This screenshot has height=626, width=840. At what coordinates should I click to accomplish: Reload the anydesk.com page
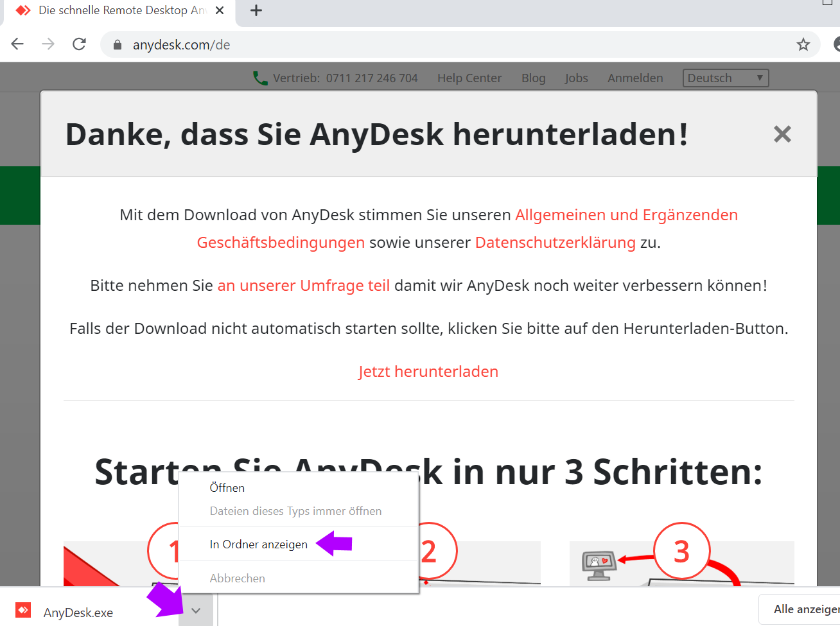tap(79, 44)
